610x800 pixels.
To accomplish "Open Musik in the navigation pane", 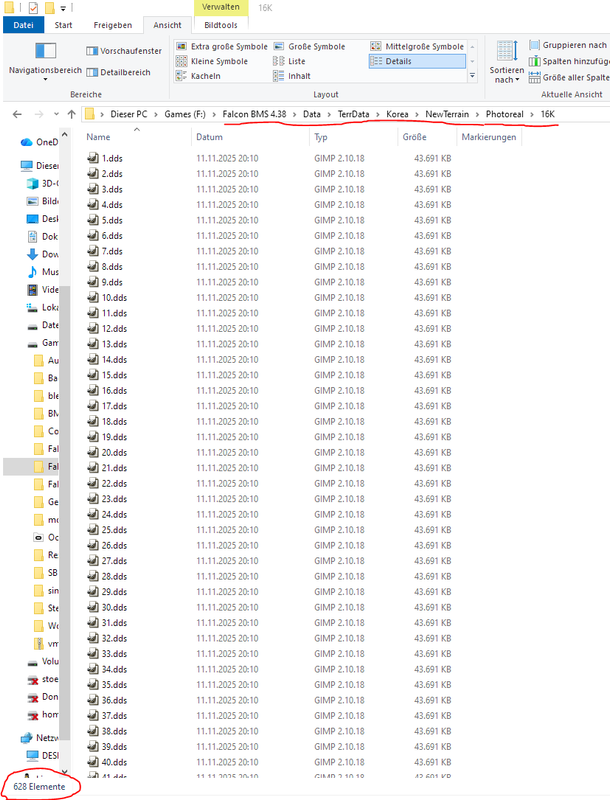I will 43,272.
